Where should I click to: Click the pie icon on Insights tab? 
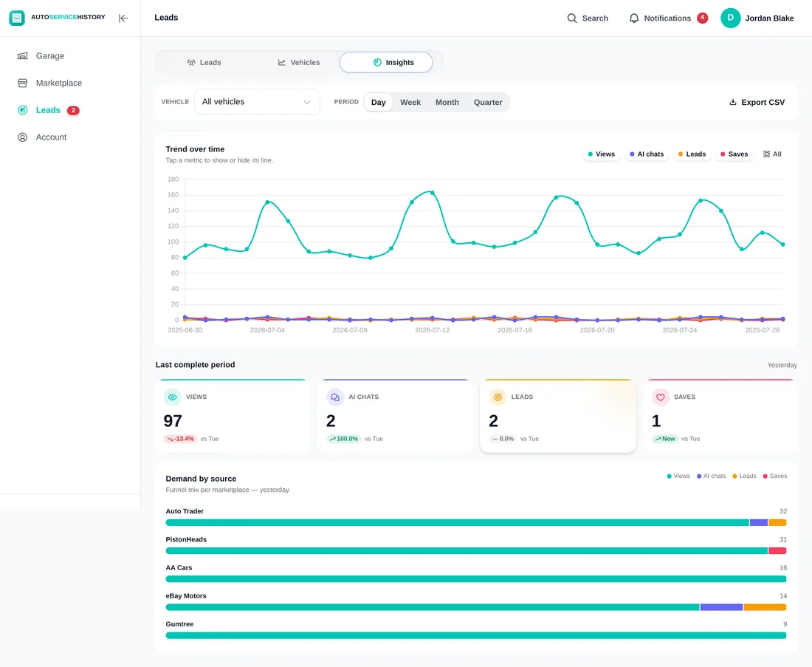[x=377, y=62]
